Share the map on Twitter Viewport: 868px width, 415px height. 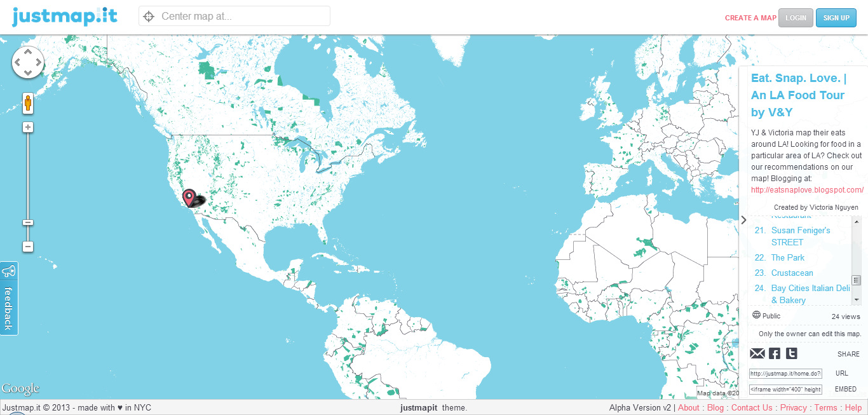(x=791, y=354)
